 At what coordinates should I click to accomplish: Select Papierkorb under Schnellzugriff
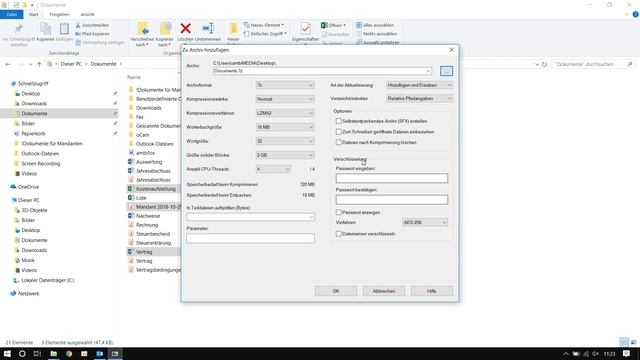(33, 133)
